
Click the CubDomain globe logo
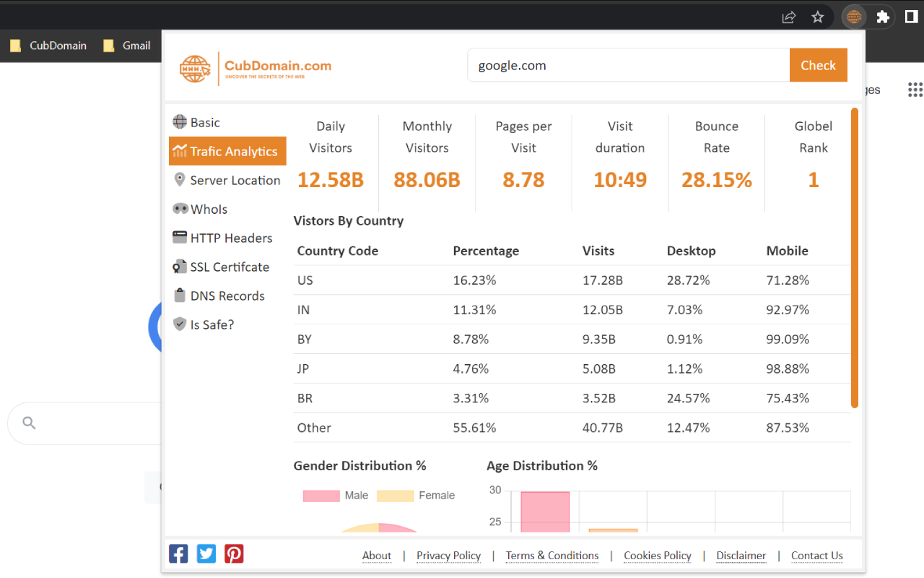pos(195,69)
